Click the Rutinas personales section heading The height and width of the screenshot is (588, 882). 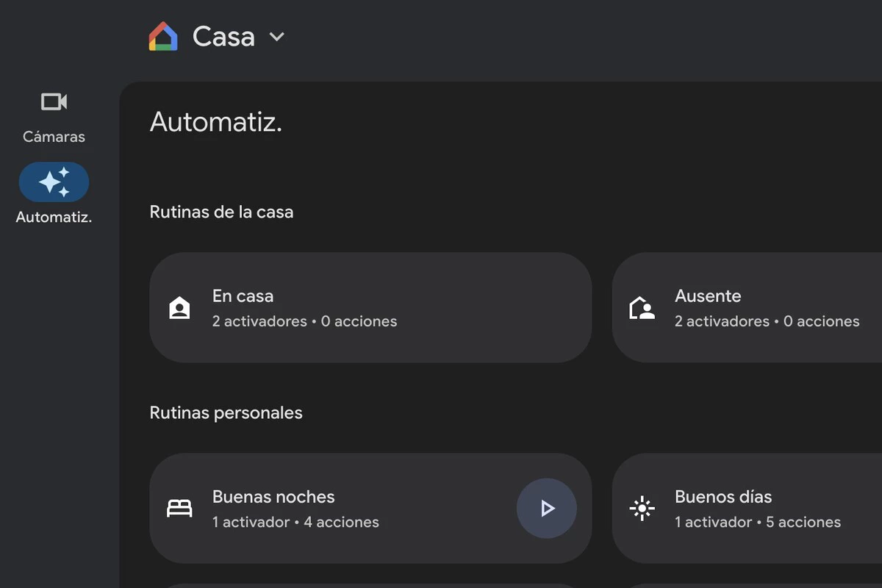tap(226, 413)
